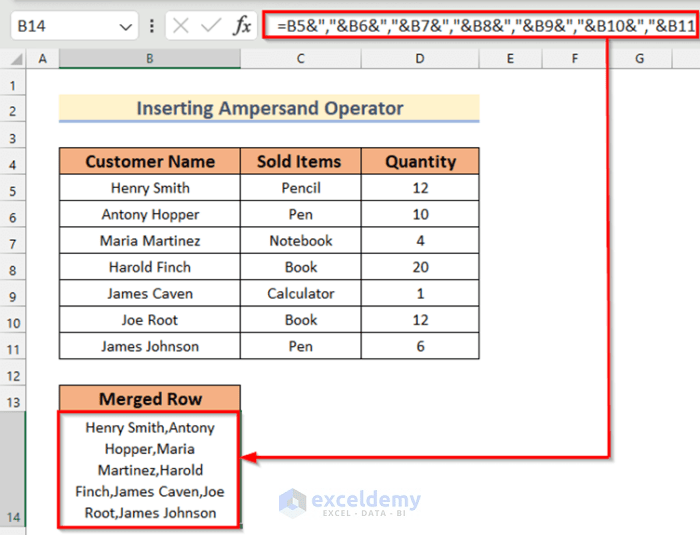Select cell containing Antony Hopper
Viewport: 700px width, 535px height.
tap(150, 214)
